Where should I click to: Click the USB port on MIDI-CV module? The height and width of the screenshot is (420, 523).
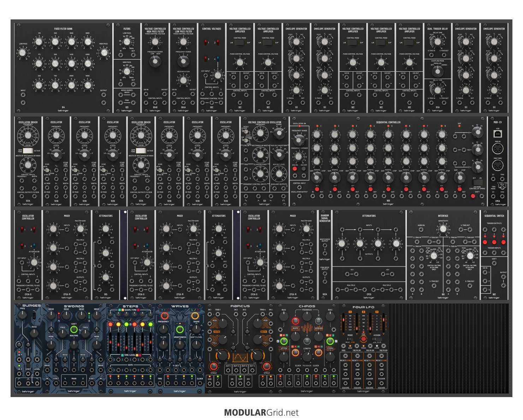[x=498, y=134]
